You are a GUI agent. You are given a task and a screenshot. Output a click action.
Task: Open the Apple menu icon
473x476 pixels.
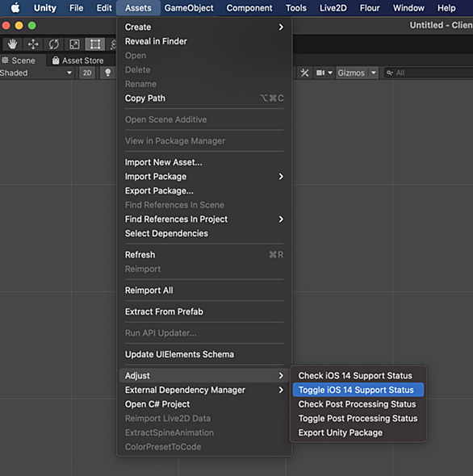[x=15, y=8]
